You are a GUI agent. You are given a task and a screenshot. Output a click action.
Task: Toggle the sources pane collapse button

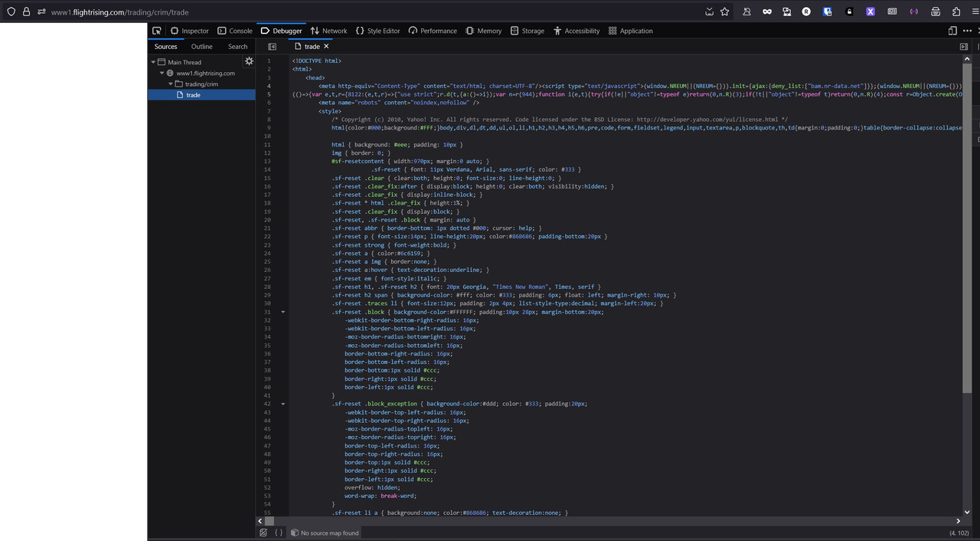coord(272,46)
